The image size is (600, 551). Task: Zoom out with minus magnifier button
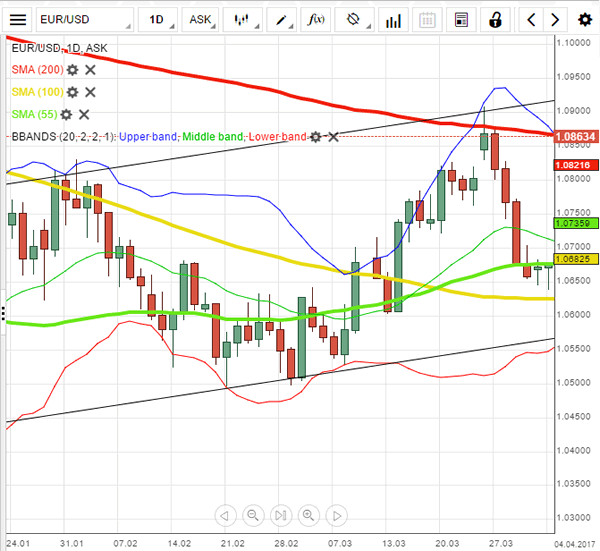(253, 515)
